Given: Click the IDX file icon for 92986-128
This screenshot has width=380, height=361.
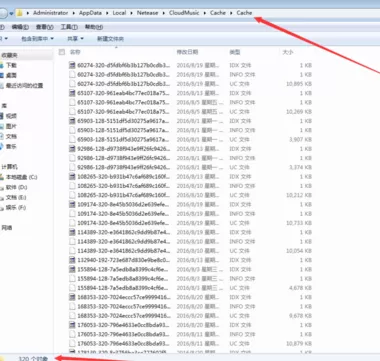Looking at the screenshot, I should pos(72,149).
